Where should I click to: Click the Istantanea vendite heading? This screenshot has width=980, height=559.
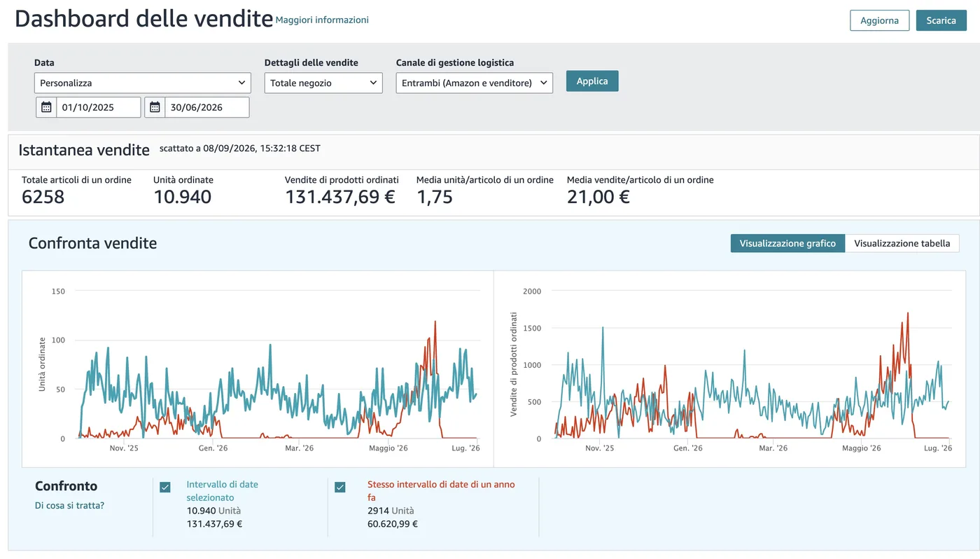pyautogui.click(x=84, y=150)
